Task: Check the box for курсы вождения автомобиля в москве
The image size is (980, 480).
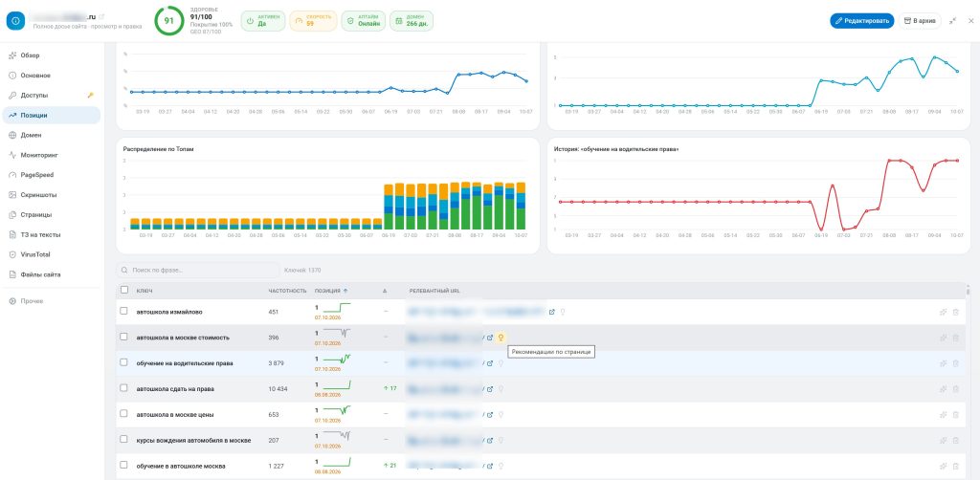Action: (x=123, y=440)
